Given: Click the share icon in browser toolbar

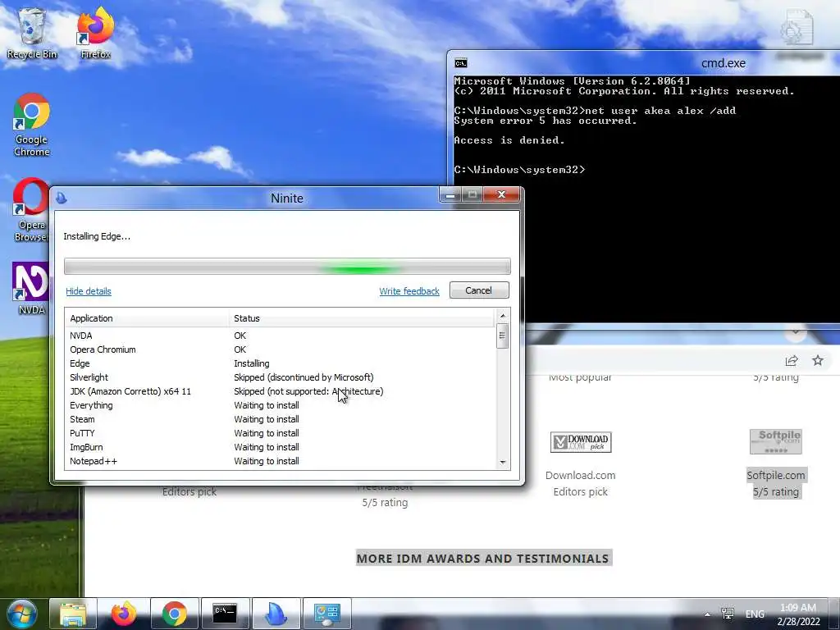Looking at the screenshot, I should pos(792,361).
